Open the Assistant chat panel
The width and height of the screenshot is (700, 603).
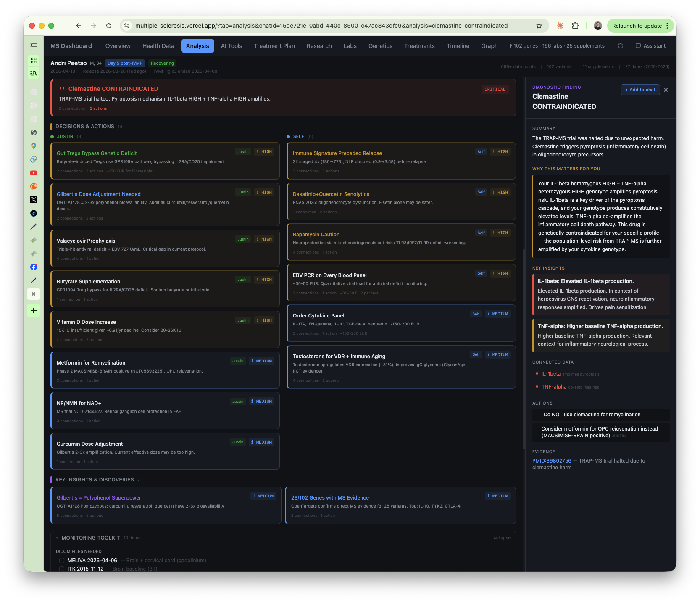650,46
